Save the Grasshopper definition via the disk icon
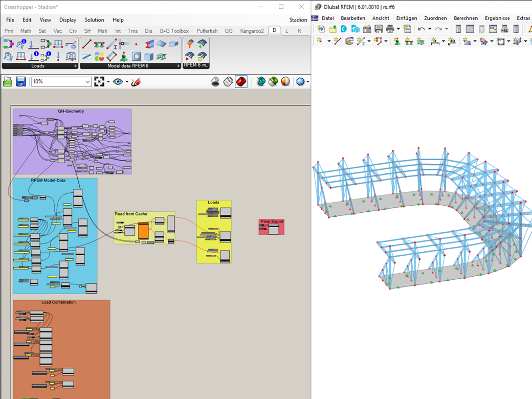 20,81
